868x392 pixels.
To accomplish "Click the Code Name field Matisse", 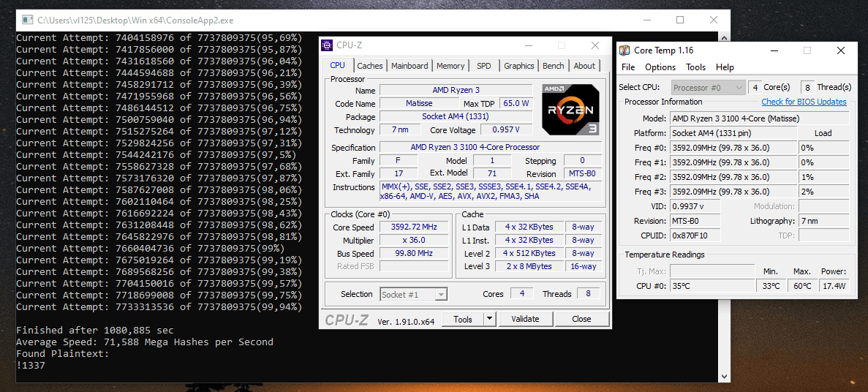I will pyautogui.click(x=418, y=104).
